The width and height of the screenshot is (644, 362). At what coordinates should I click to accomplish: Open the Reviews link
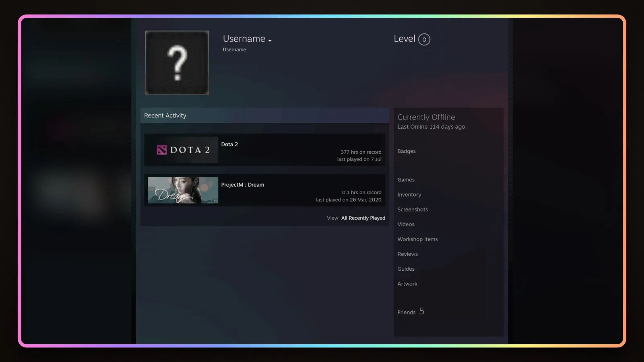pyautogui.click(x=407, y=254)
